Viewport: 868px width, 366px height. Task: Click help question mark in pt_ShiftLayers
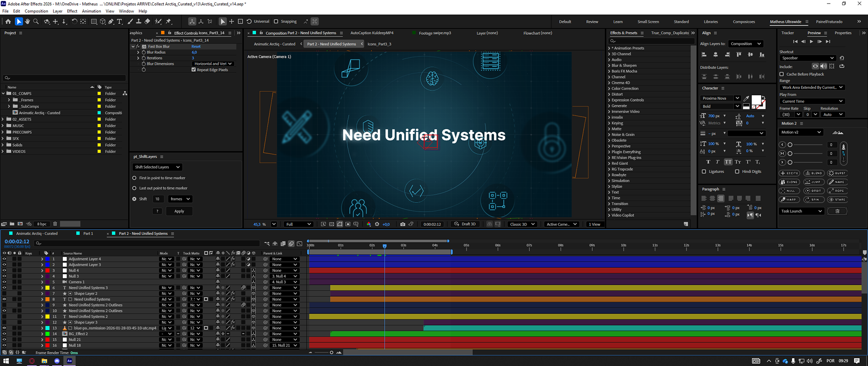(157, 211)
